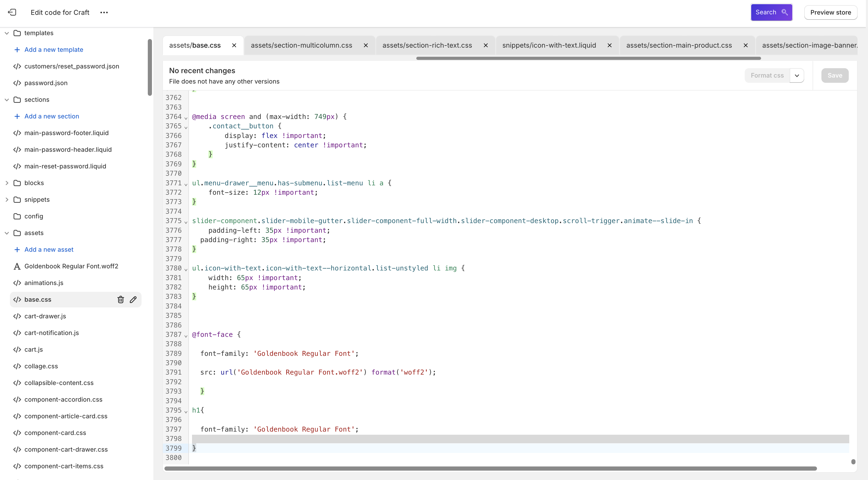The height and width of the screenshot is (480, 868).
Task: Click the exit editor back icon
Action: click(12, 12)
